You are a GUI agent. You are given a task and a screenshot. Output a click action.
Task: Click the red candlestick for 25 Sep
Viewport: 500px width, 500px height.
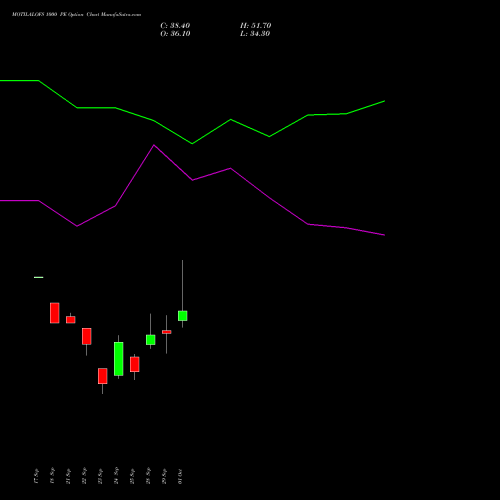pos(135,364)
